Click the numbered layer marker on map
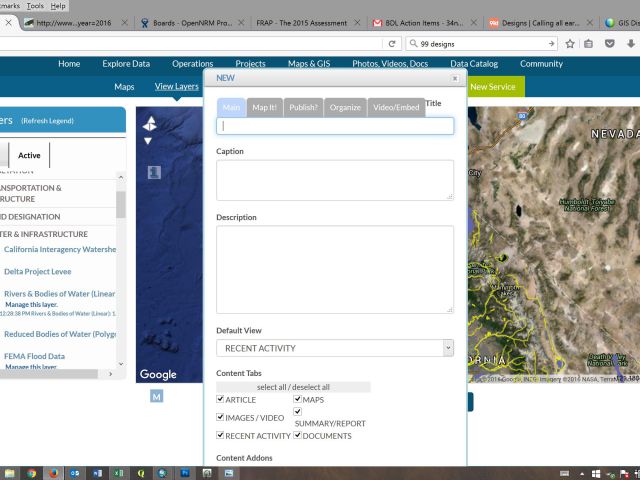The image size is (640, 480). coord(154,172)
